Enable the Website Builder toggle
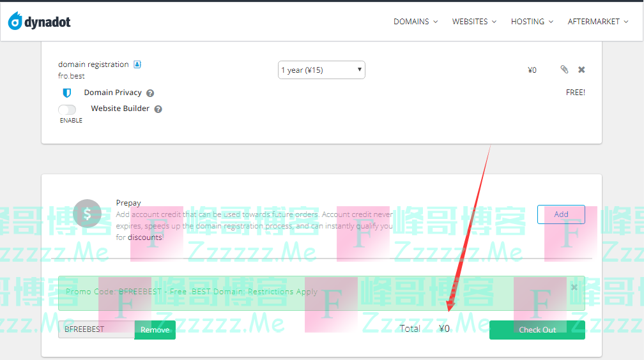The height and width of the screenshot is (360, 644). 67,110
